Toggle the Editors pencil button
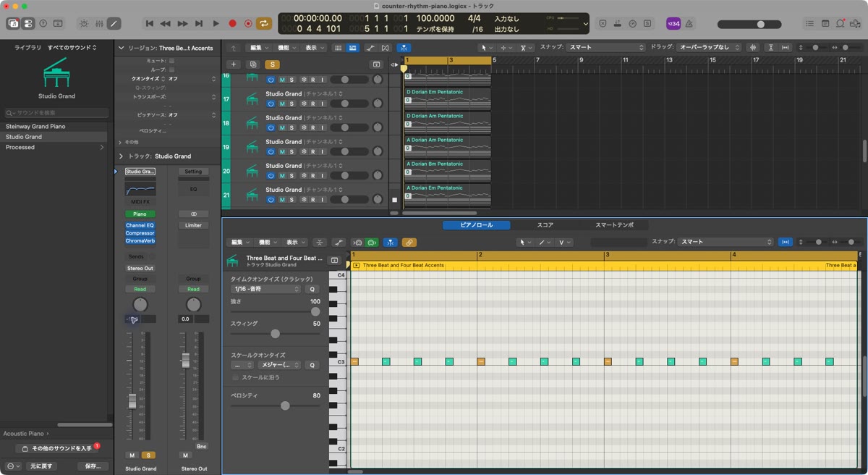The image size is (868, 475). [114, 23]
